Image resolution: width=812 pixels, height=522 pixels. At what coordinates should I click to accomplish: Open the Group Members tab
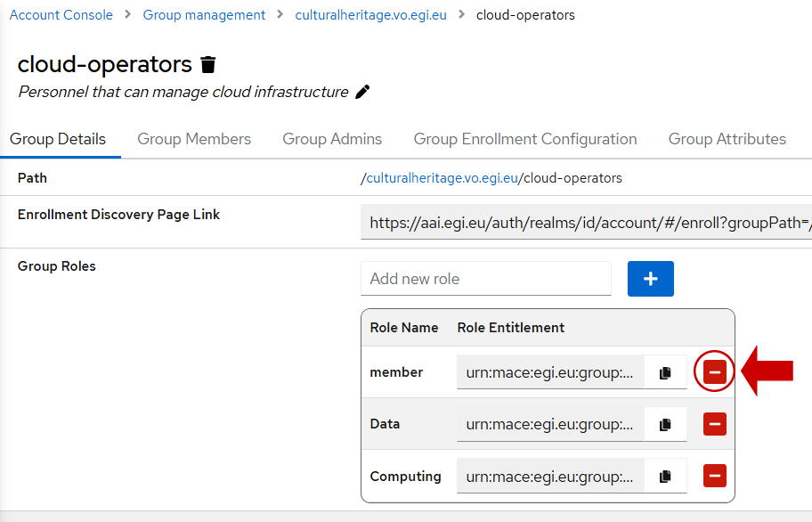[194, 139]
